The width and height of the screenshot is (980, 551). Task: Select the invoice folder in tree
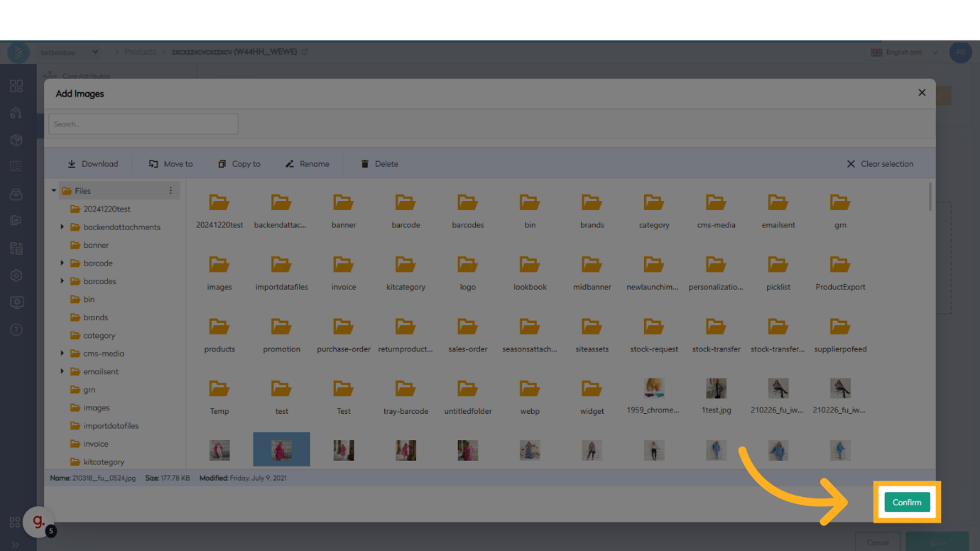coord(96,444)
